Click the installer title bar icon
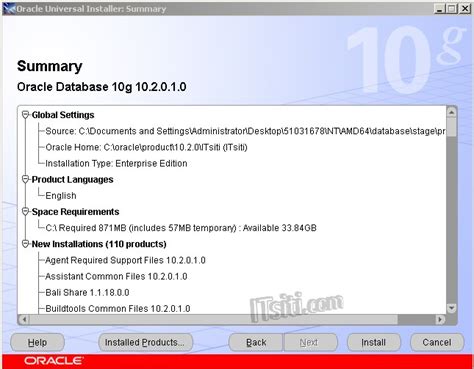The height and width of the screenshot is (369, 474). pos(9,8)
